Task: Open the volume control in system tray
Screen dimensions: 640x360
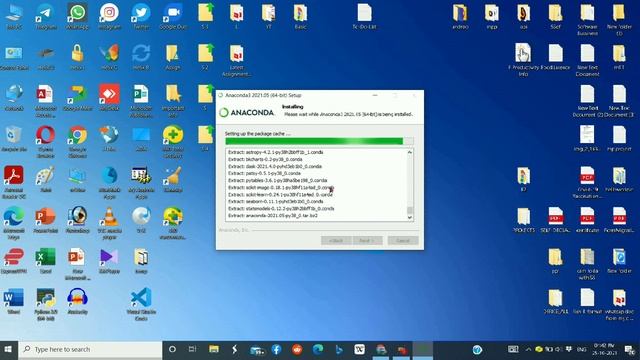Action: (x=558, y=349)
